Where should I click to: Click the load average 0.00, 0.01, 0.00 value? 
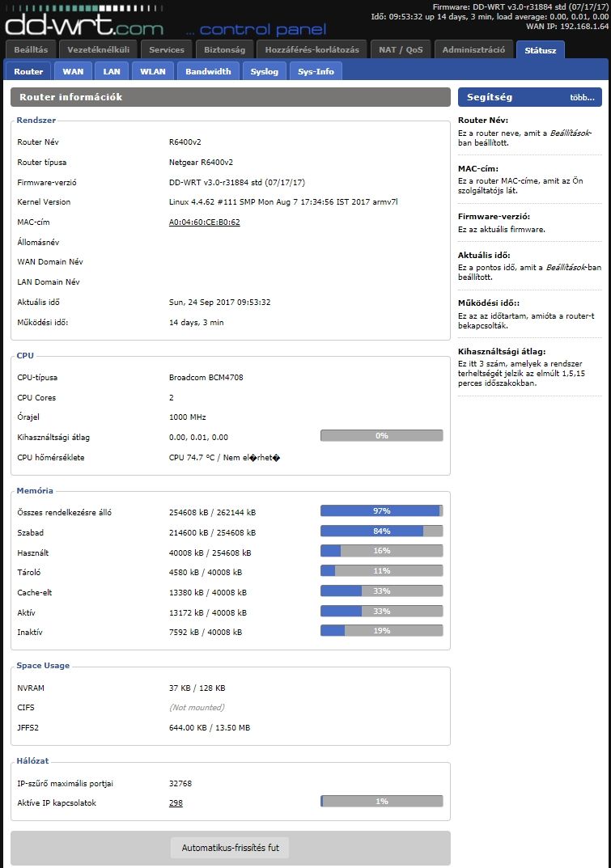(198, 438)
